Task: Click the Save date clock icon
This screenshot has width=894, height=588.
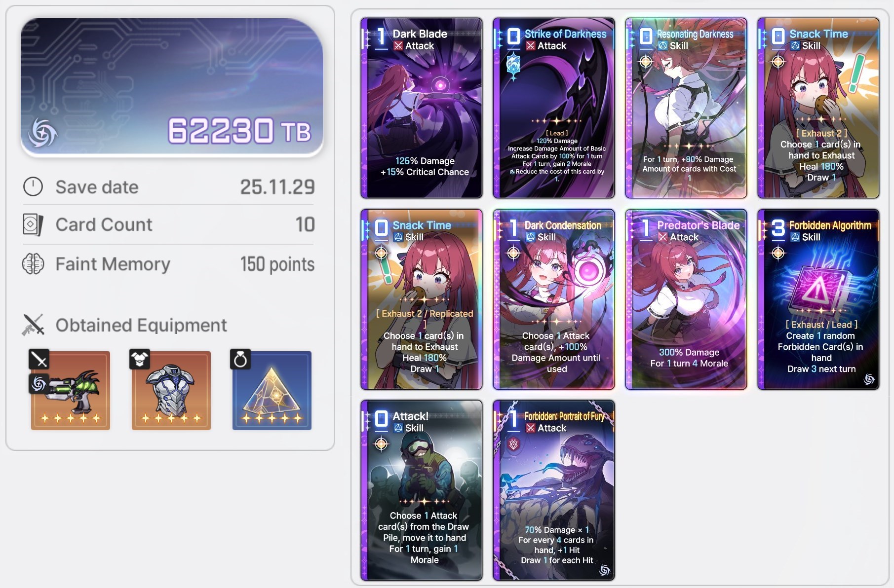Action: (33, 187)
